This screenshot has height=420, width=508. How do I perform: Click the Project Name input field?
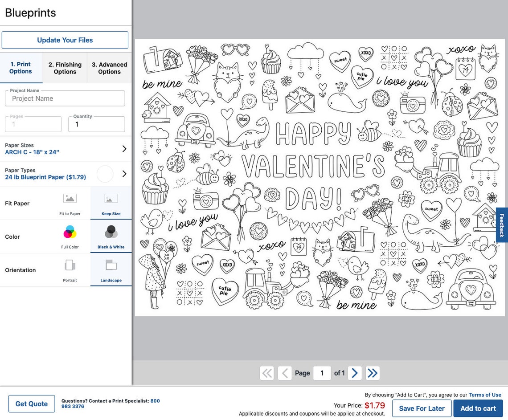pyautogui.click(x=65, y=98)
